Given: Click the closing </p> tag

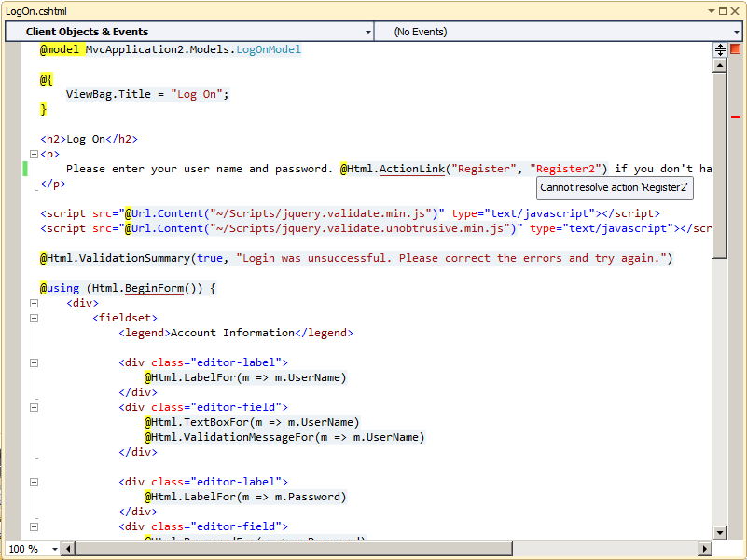Looking at the screenshot, I should click(x=53, y=184).
